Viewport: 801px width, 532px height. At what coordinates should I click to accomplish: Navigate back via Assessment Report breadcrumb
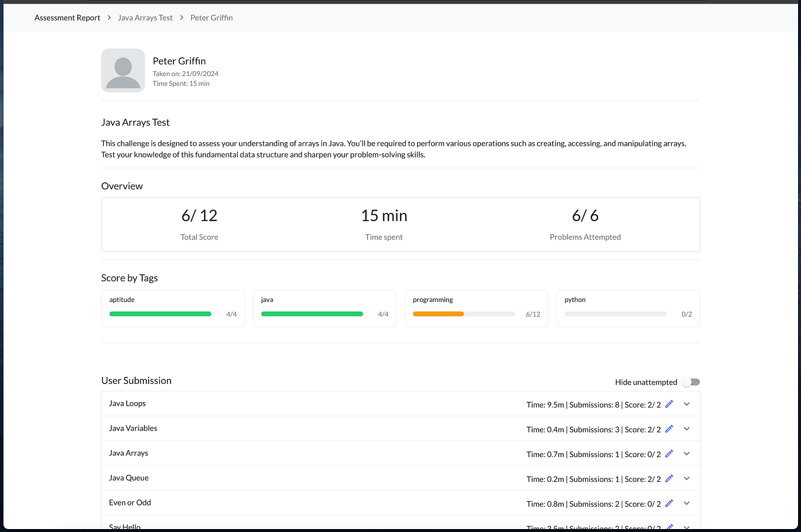(67, 18)
